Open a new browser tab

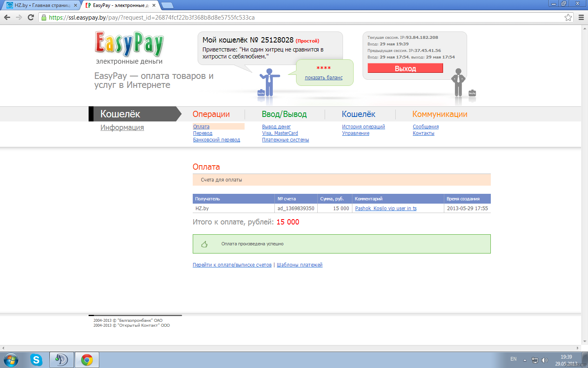pyautogui.click(x=167, y=5)
